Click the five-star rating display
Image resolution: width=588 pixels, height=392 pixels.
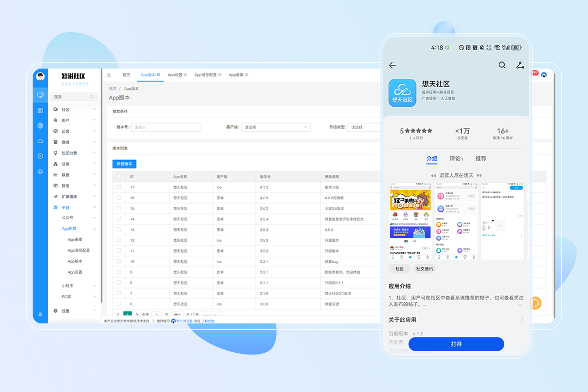[416, 131]
